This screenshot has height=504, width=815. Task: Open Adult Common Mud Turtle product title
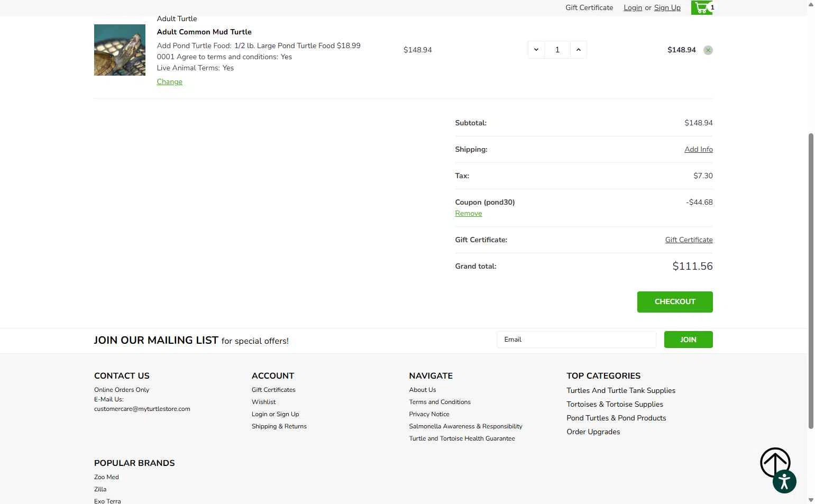pyautogui.click(x=204, y=32)
